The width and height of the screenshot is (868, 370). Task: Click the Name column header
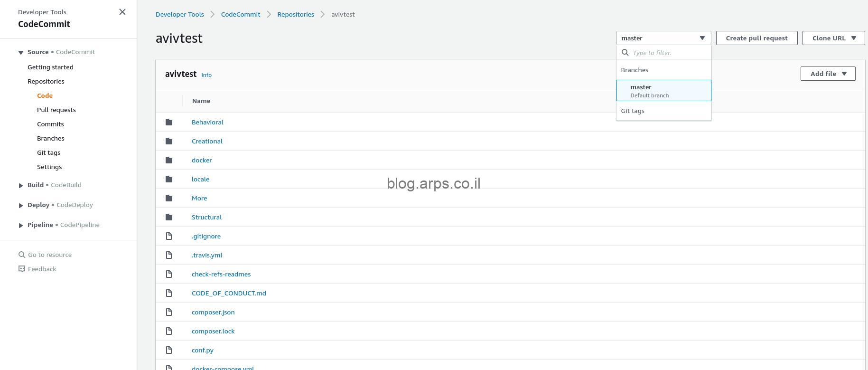pyautogui.click(x=201, y=101)
